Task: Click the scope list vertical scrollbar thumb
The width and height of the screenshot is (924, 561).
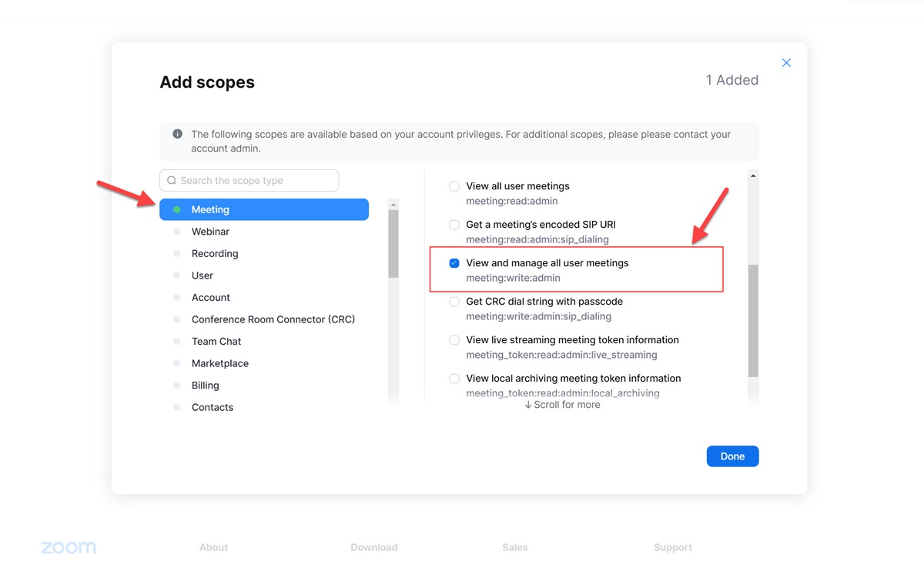Action: pos(753,320)
